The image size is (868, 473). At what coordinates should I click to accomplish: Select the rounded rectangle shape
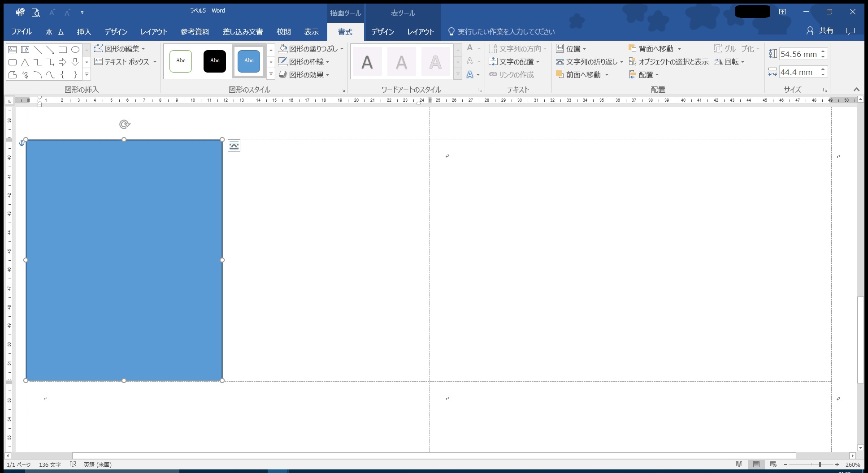(x=13, y=62)
